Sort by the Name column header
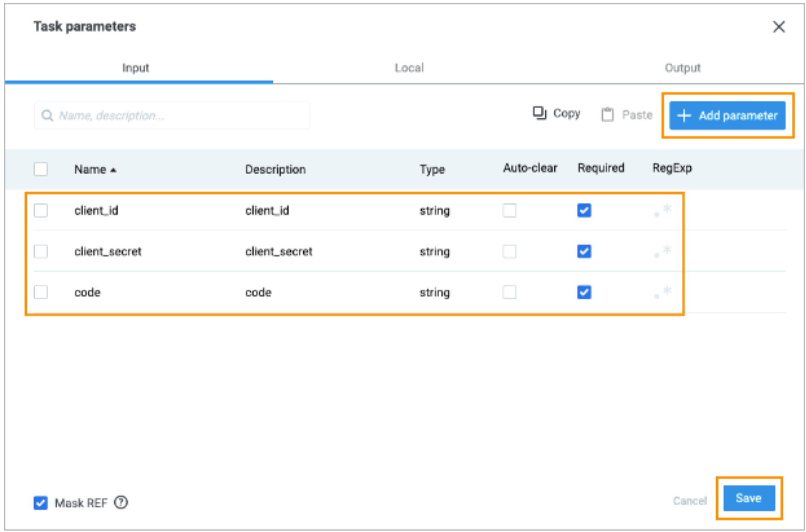The height and width of the screenshot is (532, 806). (x=95, y=169)
